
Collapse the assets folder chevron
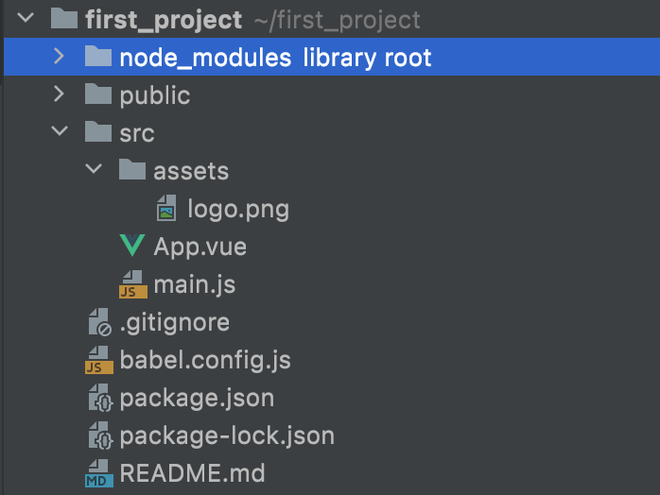click(x=94, y=171)
